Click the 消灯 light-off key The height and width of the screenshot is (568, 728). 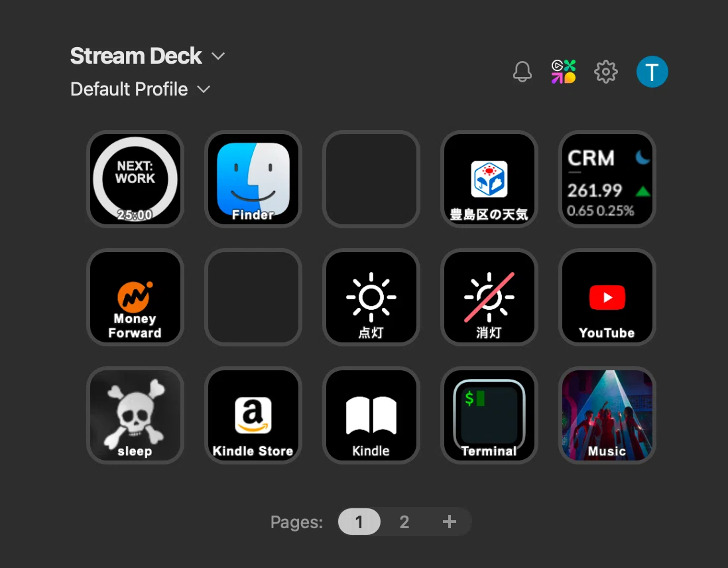(x=489, y=297)
